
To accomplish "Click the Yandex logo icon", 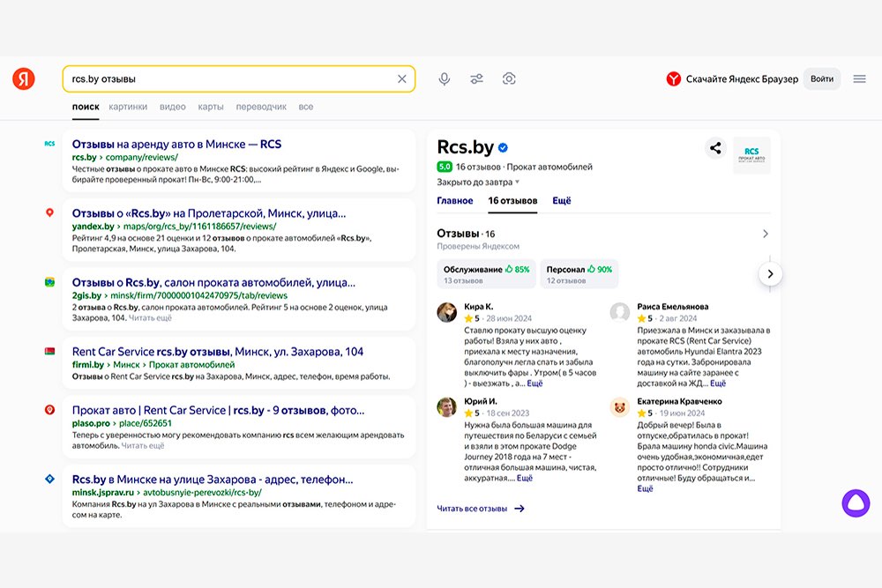I will (24, 79).
